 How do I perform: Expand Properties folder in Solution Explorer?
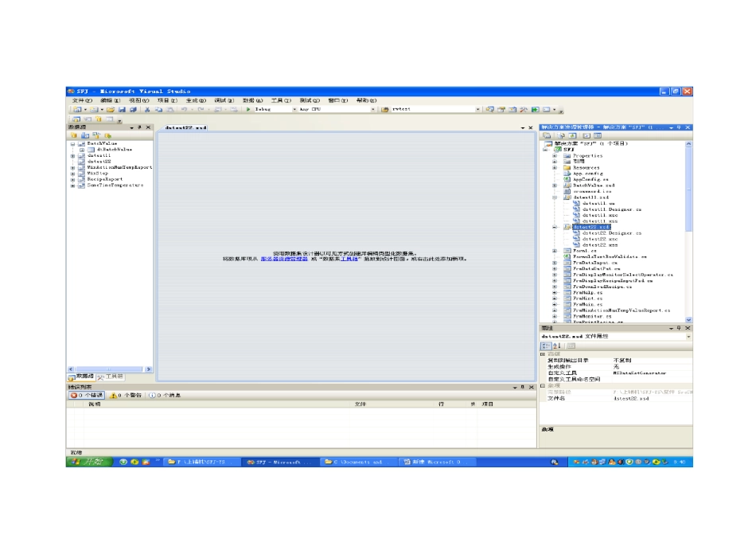(x=555, y=156)
